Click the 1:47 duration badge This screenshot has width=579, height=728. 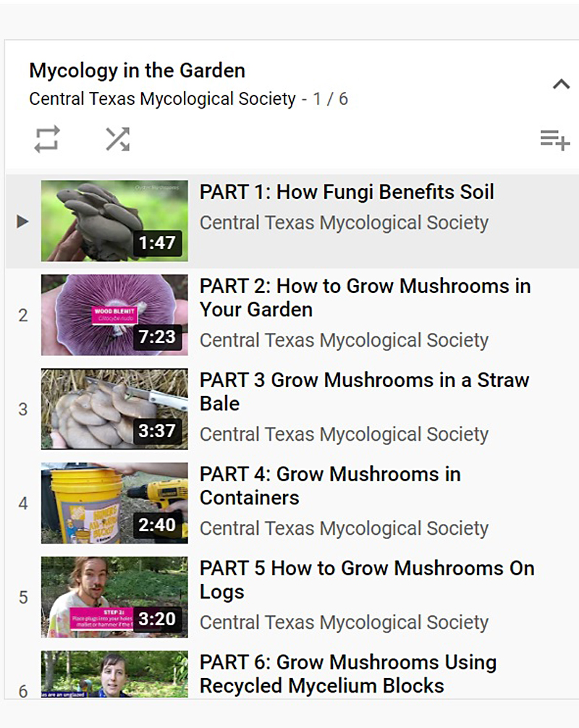tap(157, 243)
